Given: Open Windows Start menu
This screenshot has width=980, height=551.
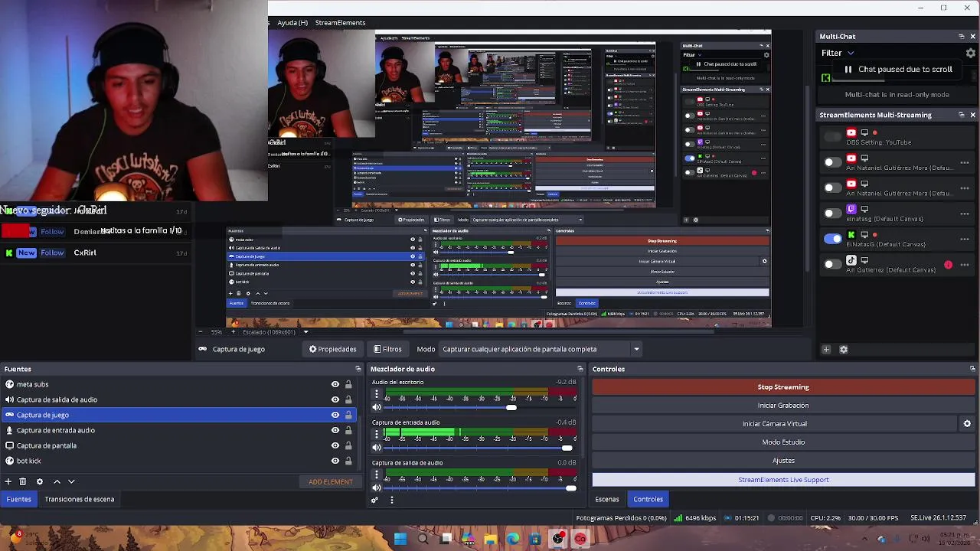Looking at the screenshot, I should [x=400, y=539].
